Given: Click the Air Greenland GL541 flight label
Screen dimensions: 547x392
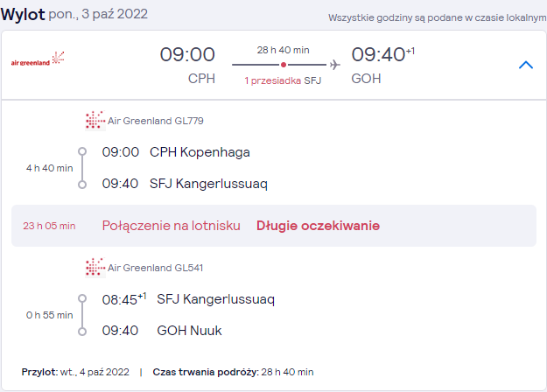Looking at the screenshot, I should click(155, 268).
